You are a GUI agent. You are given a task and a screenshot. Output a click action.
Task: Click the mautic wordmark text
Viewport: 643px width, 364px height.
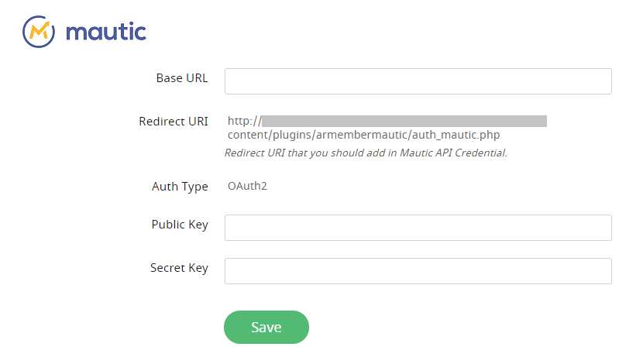(106, 32)
